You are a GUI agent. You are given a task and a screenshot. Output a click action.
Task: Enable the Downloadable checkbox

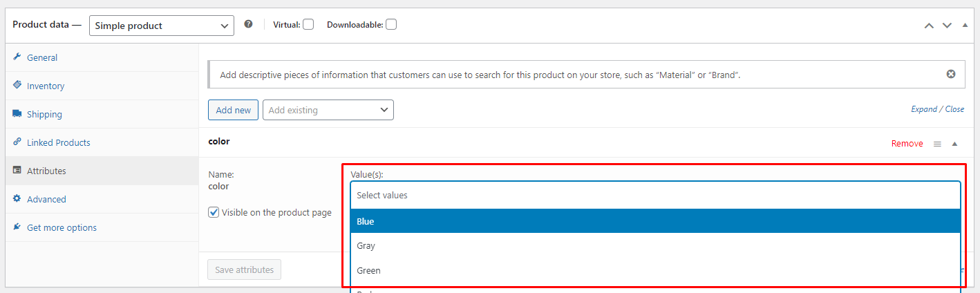391,25
